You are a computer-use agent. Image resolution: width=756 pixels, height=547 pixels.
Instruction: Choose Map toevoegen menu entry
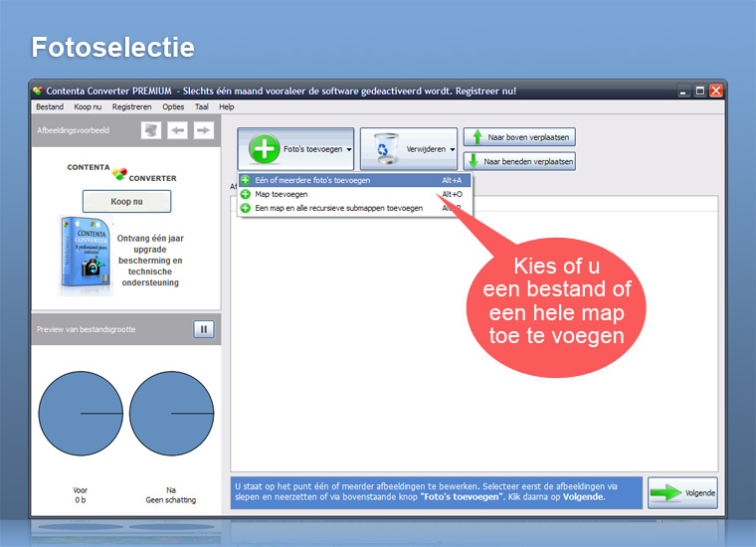(354, 194)
